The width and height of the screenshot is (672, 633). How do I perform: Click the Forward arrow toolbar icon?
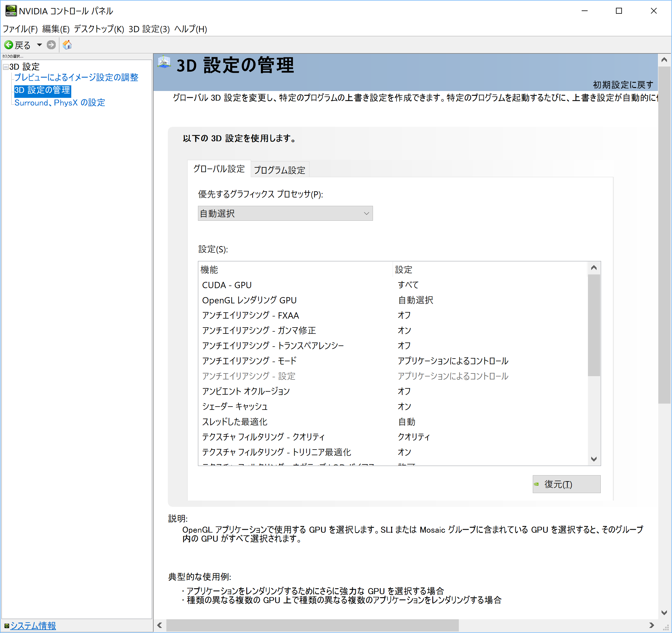click(x=51, y=45)
